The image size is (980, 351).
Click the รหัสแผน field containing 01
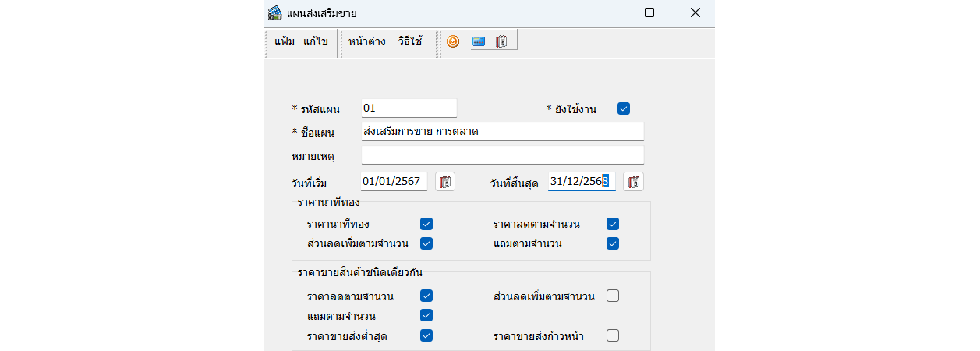coord(409,108)
